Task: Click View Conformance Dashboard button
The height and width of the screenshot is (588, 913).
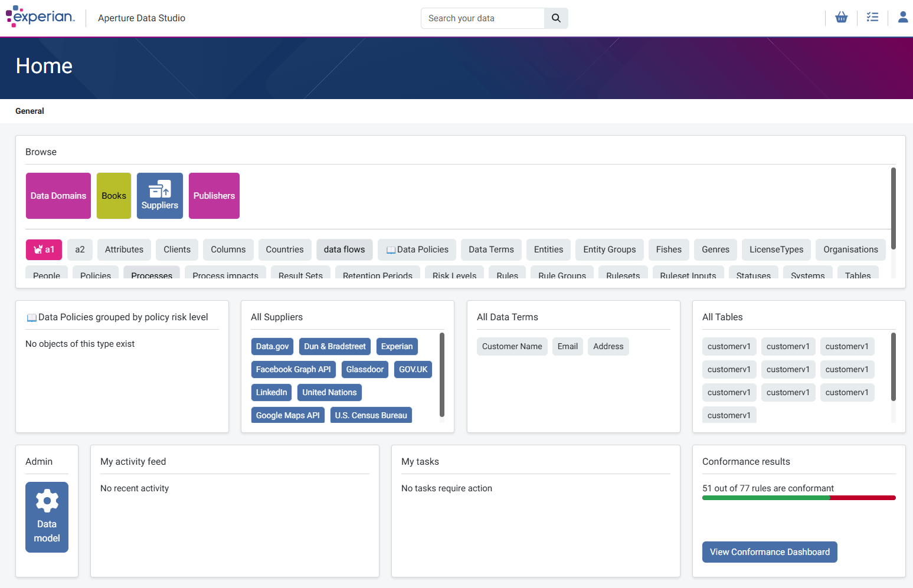Action: pos(769,552)
